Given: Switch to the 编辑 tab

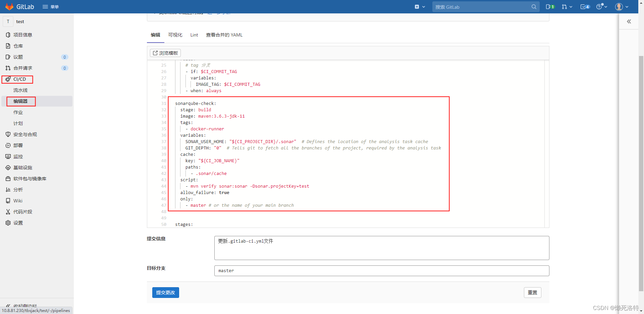Looking at the screenshot, I should (155, 35).
